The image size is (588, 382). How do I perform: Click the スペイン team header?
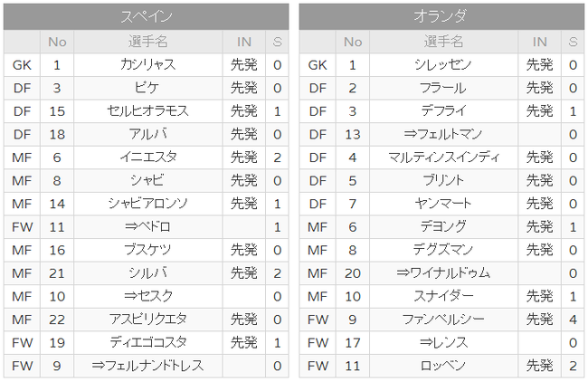147,16
